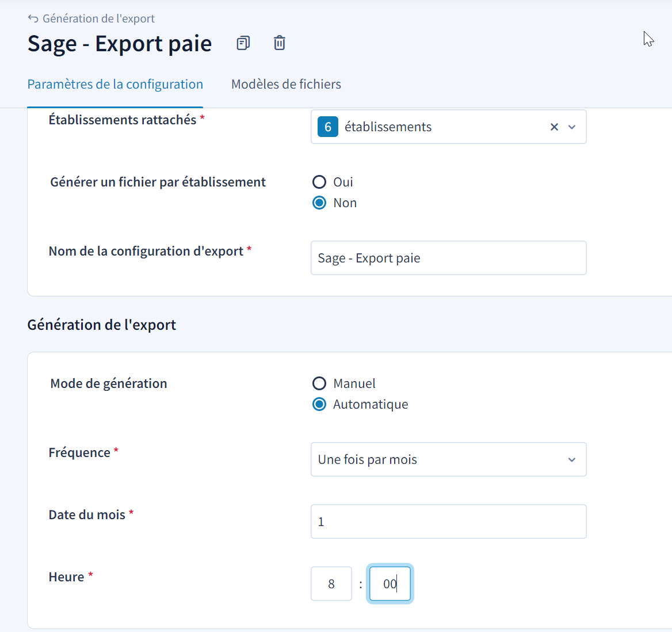Screen dimensions: 672x632
Task: Expand the Établissements rattachés dropdown
Action: 572,127
